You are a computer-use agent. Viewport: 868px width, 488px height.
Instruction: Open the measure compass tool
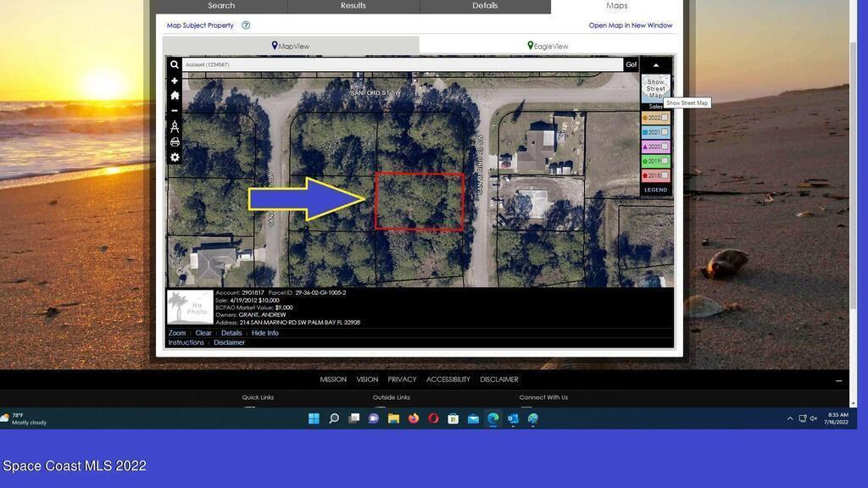point(175,126)
